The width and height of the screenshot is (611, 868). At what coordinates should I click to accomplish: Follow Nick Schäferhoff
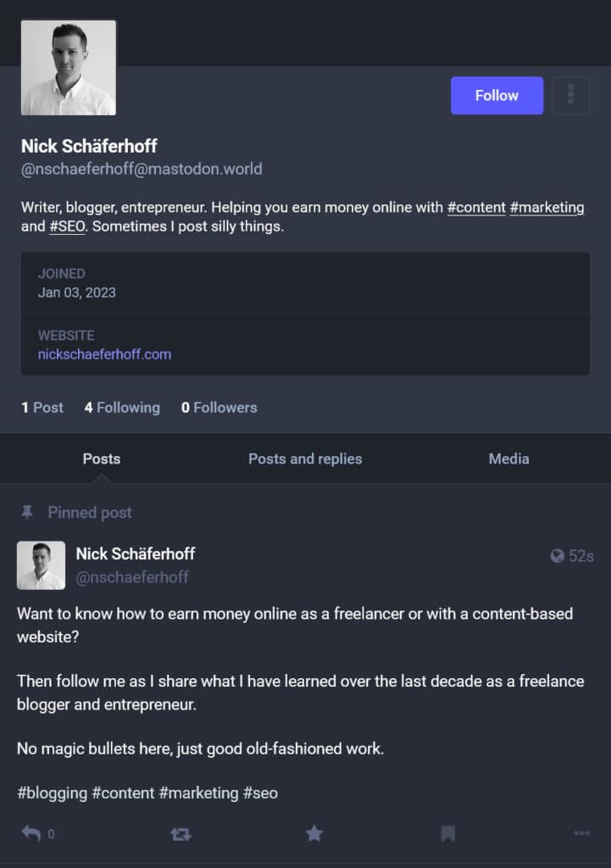click(x=497, y=95)
